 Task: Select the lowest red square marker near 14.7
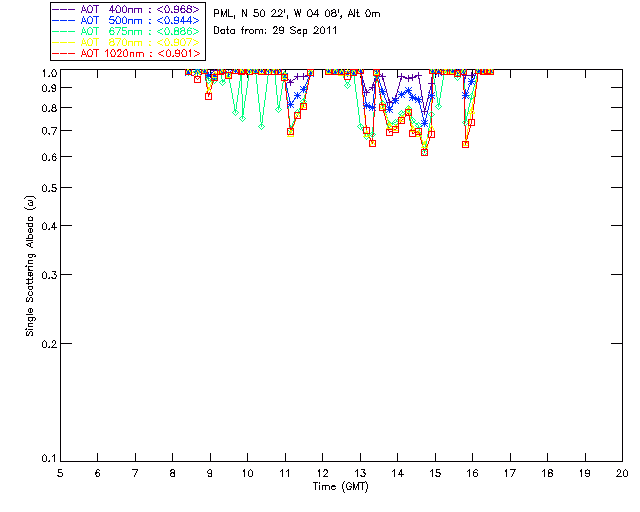coord(424,152)
